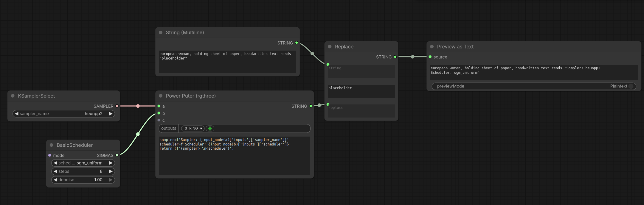644x205 pixels.
Task: Click source input port of Preview as Text
Action: [430, 57]
